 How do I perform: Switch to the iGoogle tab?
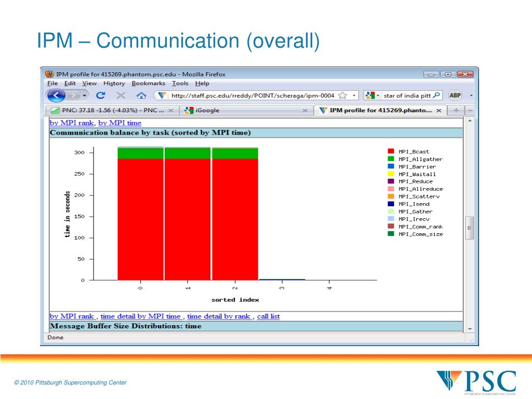(x=208, y=110)
